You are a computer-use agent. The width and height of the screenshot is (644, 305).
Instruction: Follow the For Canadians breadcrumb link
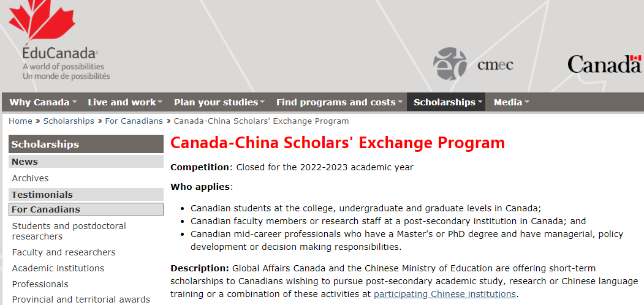tap(134, 121)
